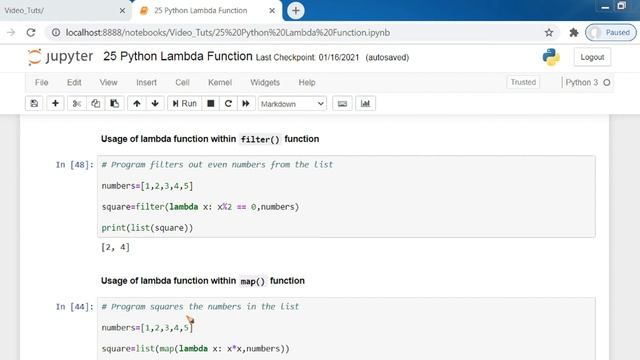Open the View menu

(x=109, y=82)
